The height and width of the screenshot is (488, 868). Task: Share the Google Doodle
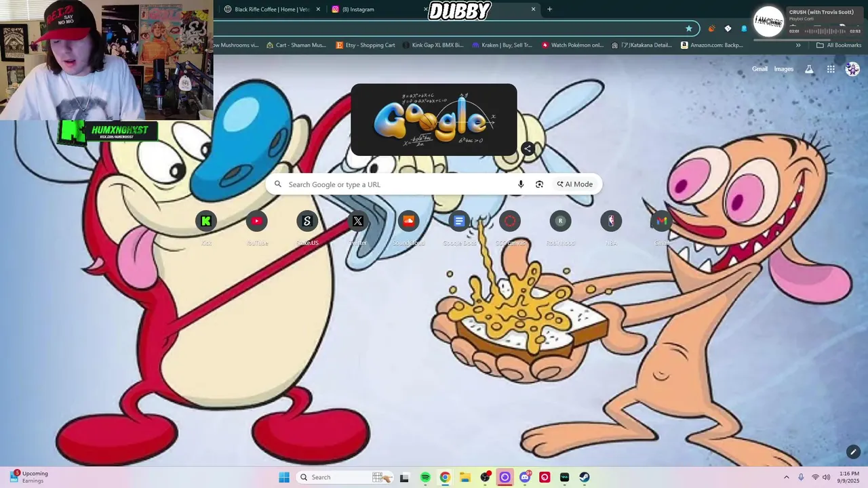pos(528,148)
